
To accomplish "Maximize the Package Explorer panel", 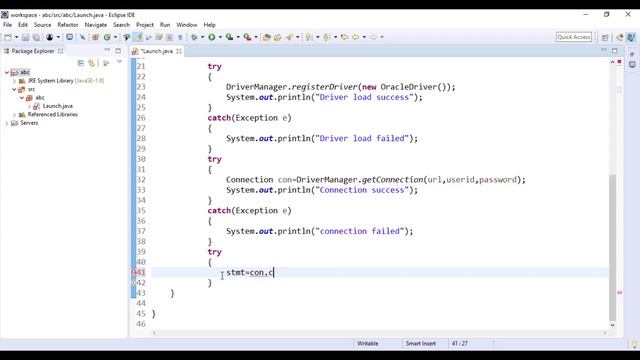I will coord(118,51).
